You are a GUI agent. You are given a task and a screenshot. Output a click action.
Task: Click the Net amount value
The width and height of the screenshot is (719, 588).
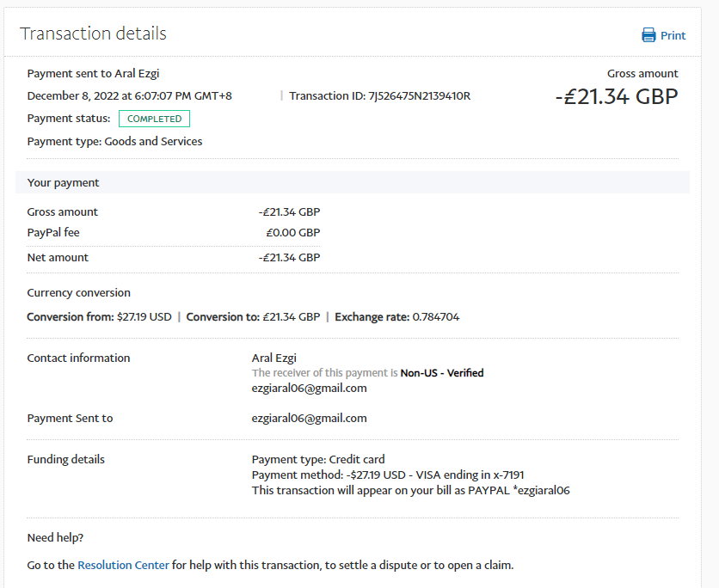pyautogui.click(x=289, y=257)
